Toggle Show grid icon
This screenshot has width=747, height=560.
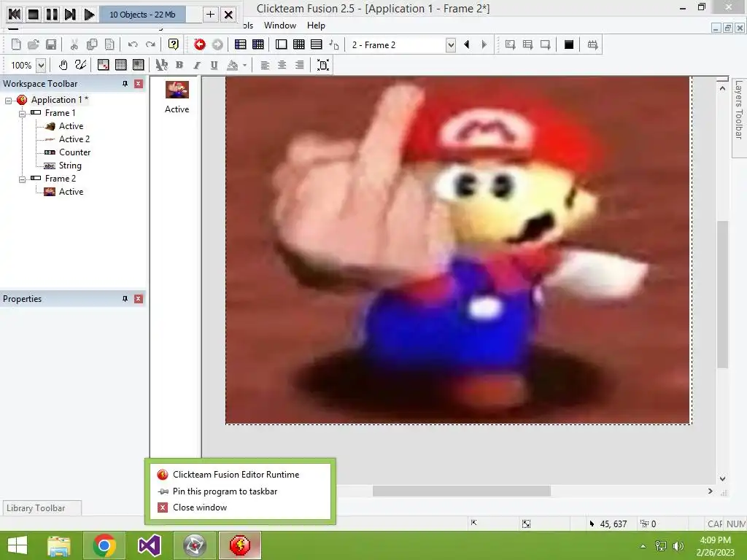tap(120, 65)
